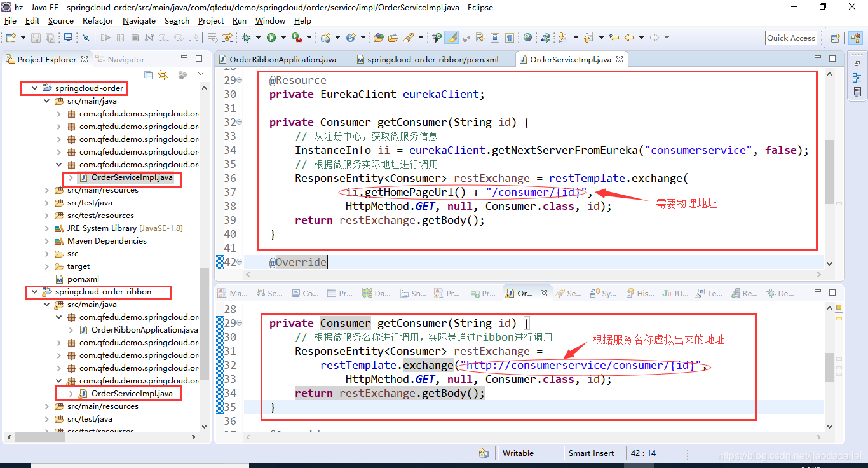The width and height of the screenshot is (868, 468).
Task: Open the File menu
Action: 10,20
